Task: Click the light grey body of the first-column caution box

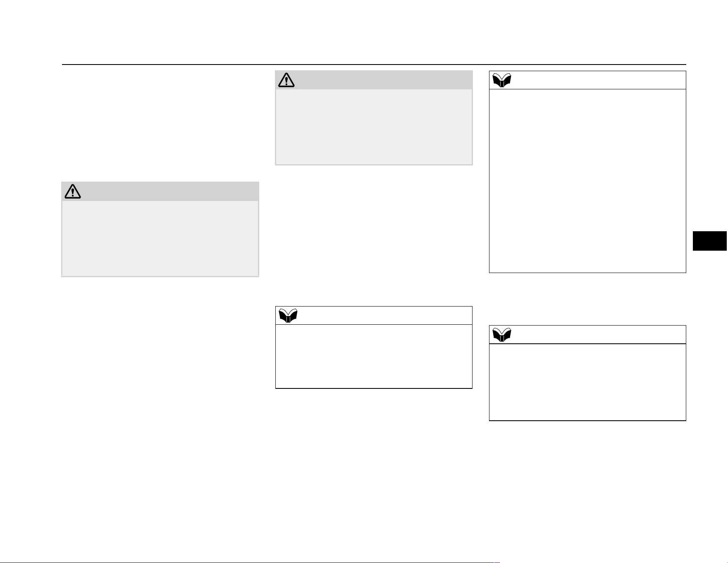Action: click(x=160, y=238)
